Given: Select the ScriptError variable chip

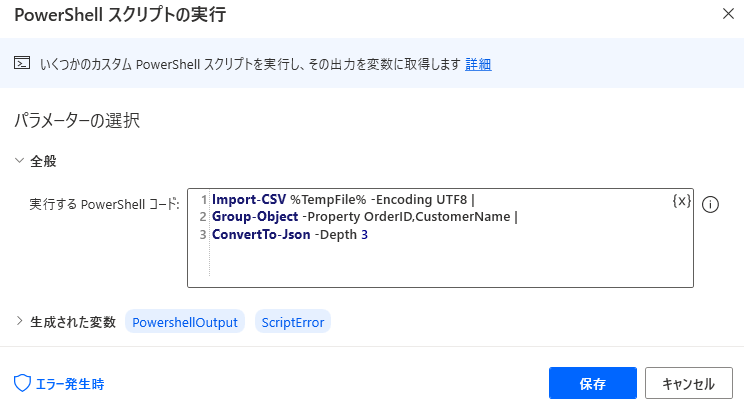Looking at the screenshot, I should (293, 322).
